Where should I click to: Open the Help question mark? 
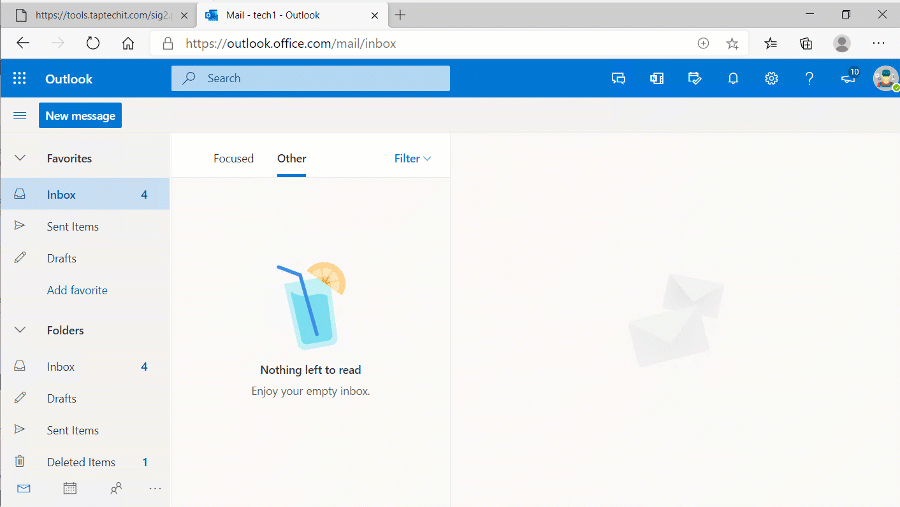[809, 79]
